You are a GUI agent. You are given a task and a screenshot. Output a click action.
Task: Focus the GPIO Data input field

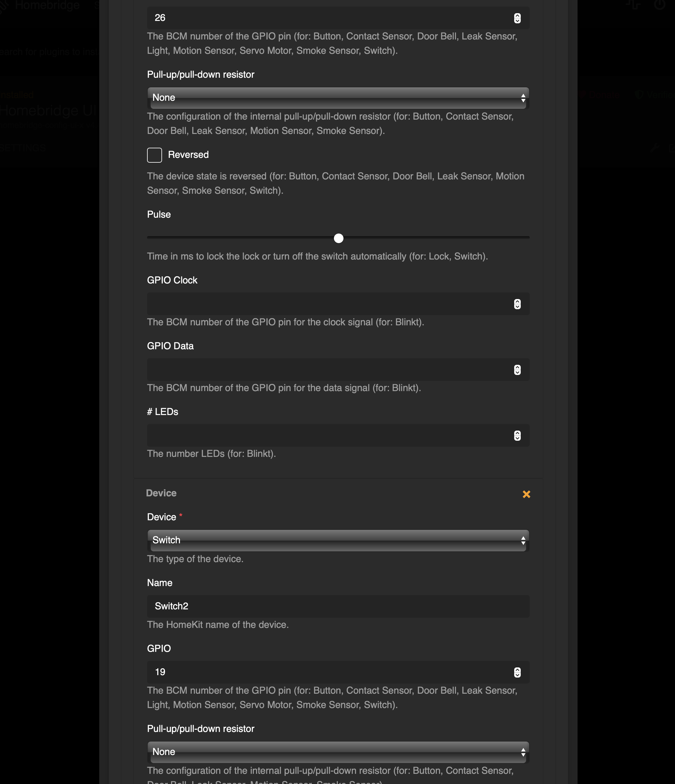tap(338, 370)
